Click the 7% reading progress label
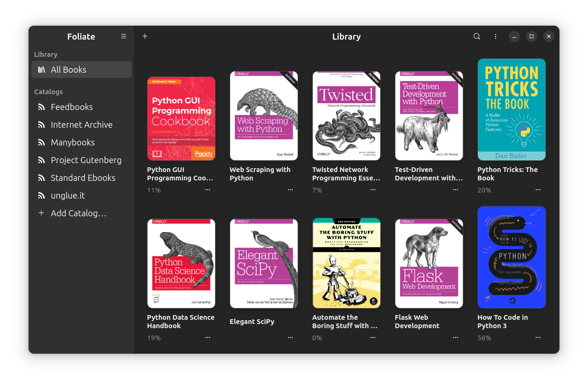588x385 pixels. point(317,190)
